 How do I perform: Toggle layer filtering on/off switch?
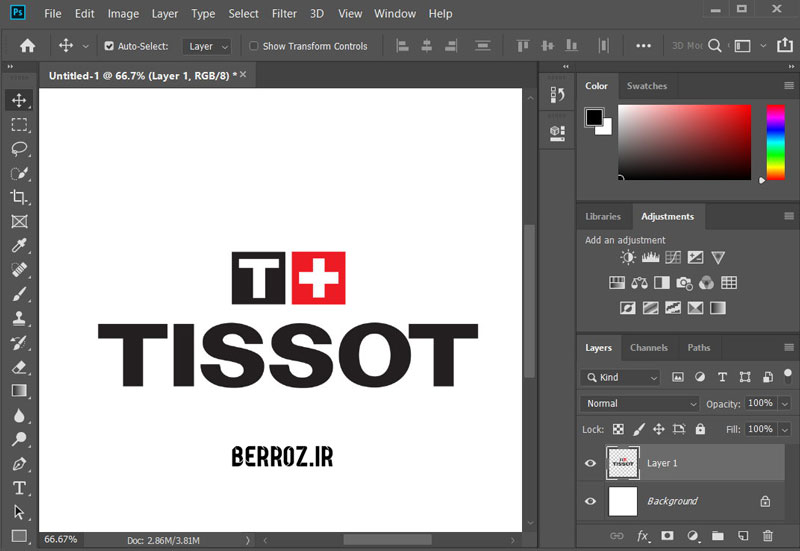(x=788, y=377)
